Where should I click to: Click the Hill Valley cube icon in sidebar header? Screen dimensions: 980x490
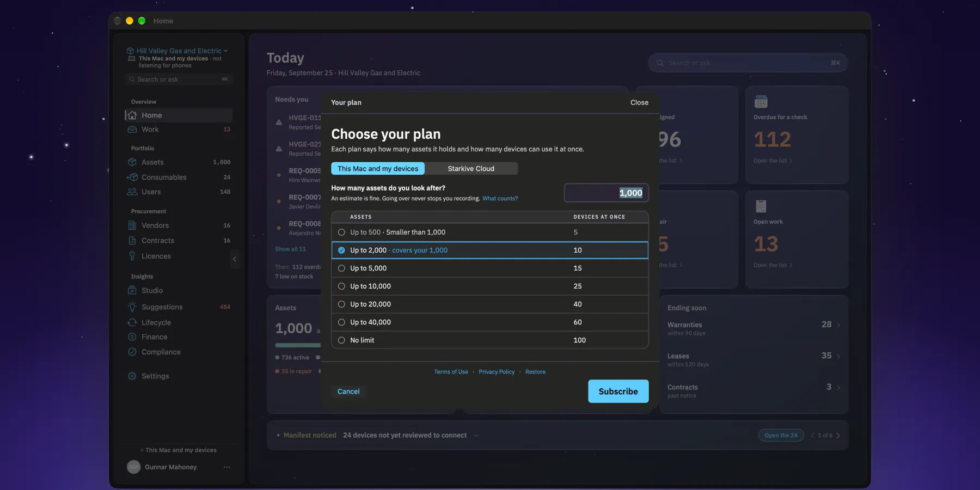point(130,51)
